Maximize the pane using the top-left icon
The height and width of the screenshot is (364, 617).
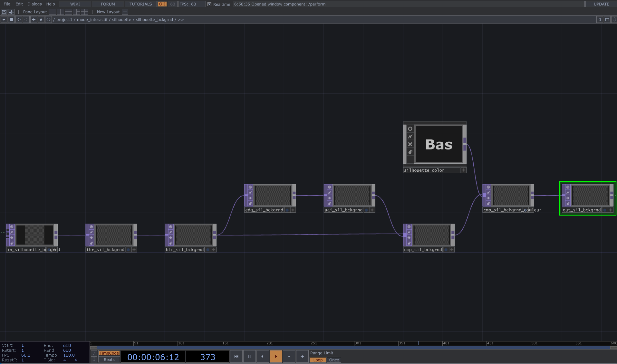tap(4, 12)
